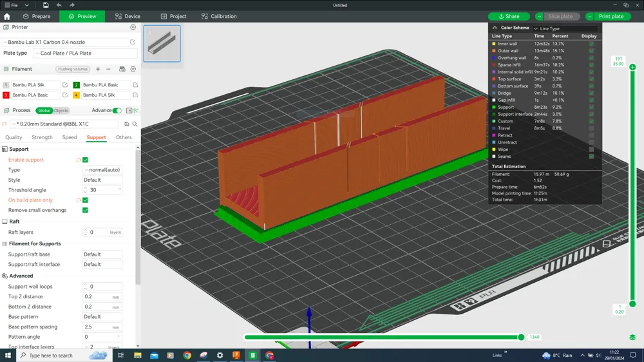Click the save project icon
644x362 pixels.
pos(46,5)
